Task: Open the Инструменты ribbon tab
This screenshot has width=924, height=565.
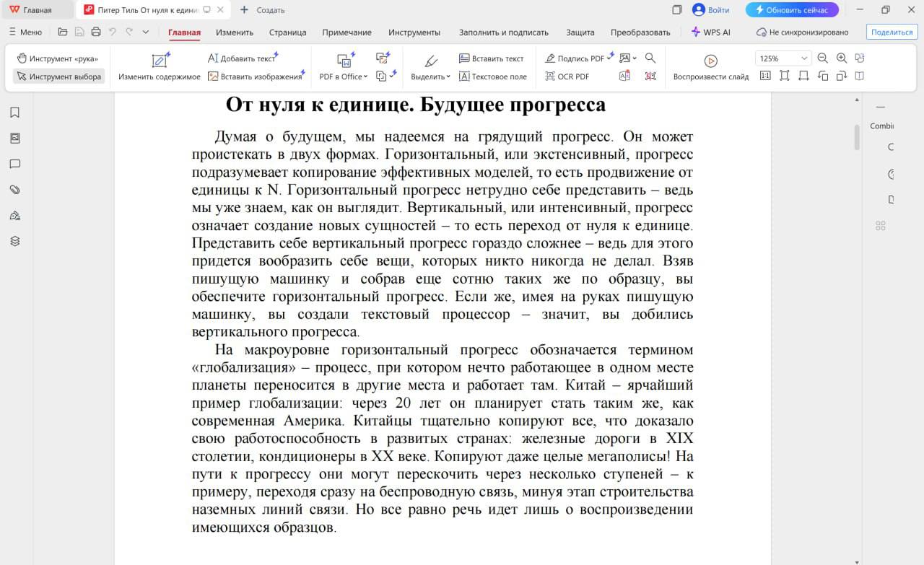Action: tap(414, 32)
